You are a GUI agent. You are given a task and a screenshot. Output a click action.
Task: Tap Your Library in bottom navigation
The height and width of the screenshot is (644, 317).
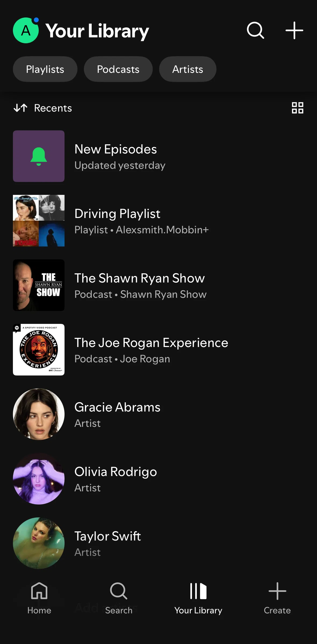[198, 599]
